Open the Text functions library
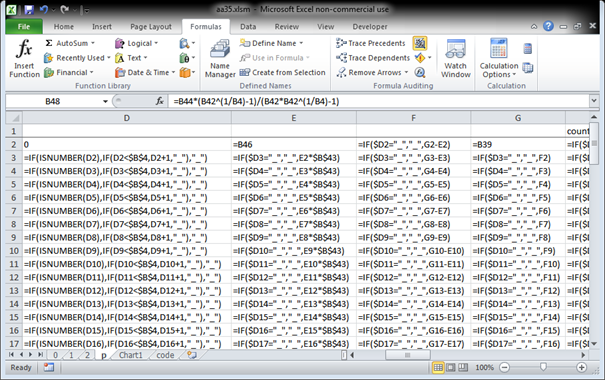Screen dimensions: 605x380 pyautogui.click(x=131, y=58)
